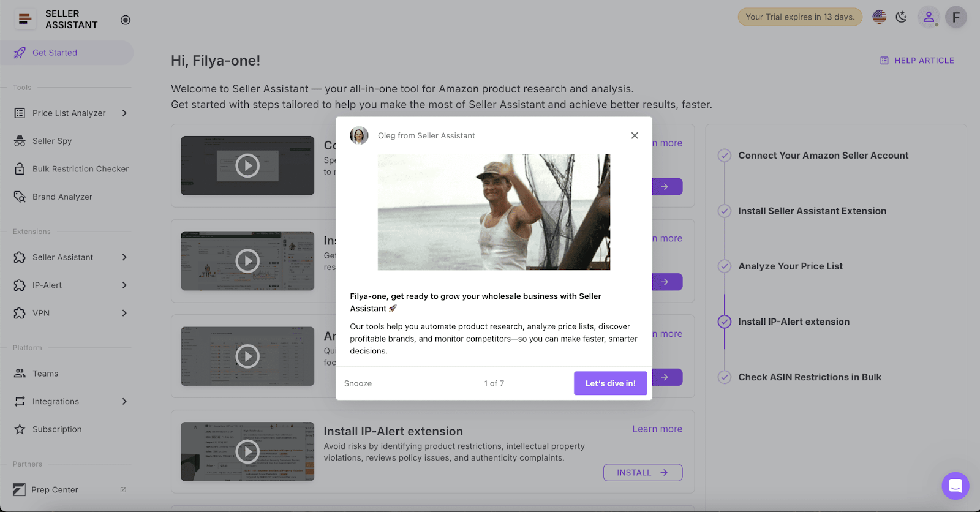Click Learn more on IP-Alert card

pyautogui.click(x=657, y=429)
